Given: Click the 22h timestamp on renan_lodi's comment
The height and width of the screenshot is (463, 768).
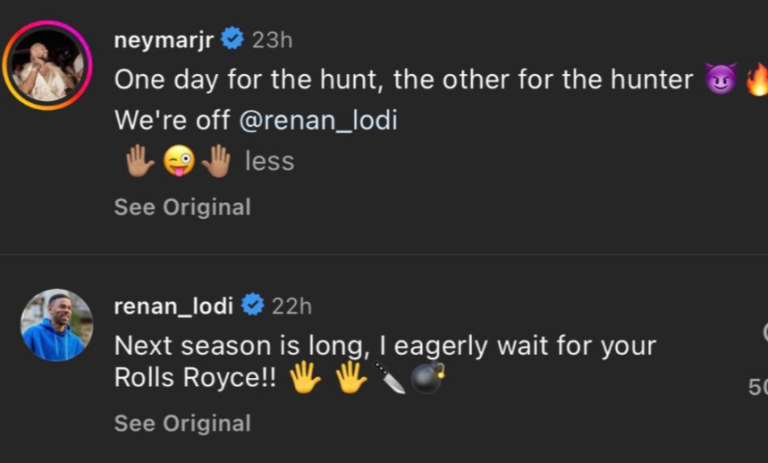Looking at the screenshot, I should point(291,305).
